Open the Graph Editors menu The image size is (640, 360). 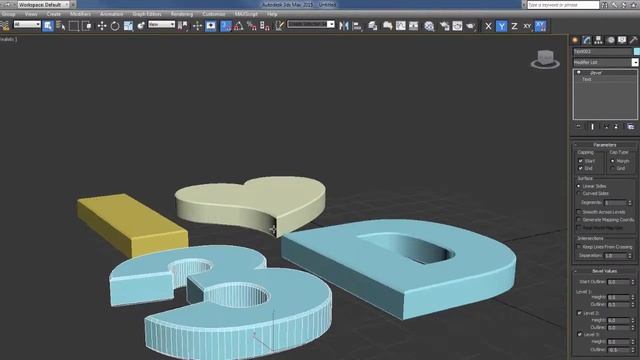pos(147,14)
